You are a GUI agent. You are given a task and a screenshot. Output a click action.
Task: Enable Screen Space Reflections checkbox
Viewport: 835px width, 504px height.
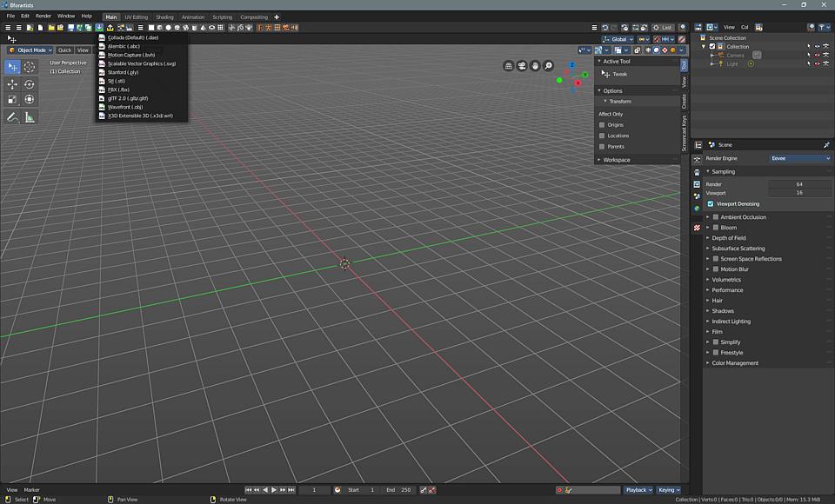pyautogui.click(x=716, y=259)
